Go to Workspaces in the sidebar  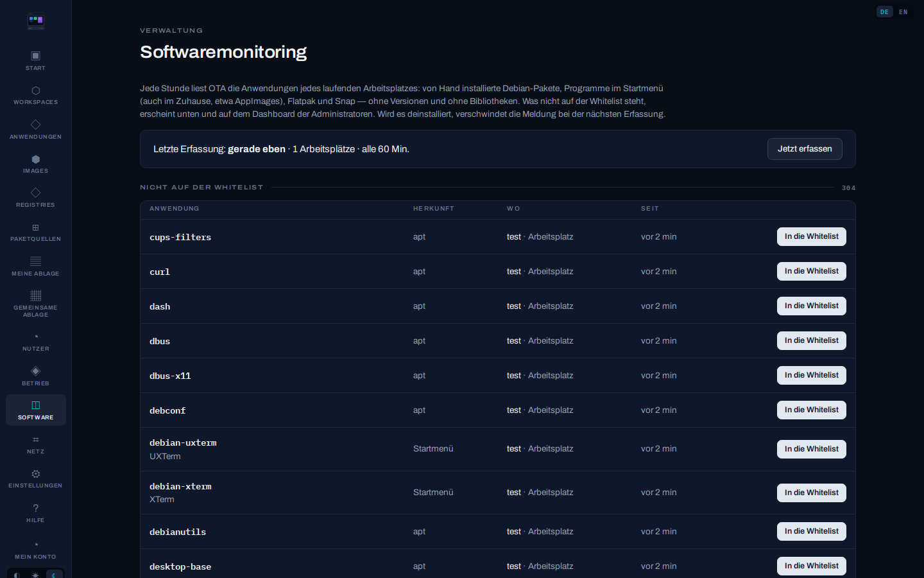click(36, 95)
